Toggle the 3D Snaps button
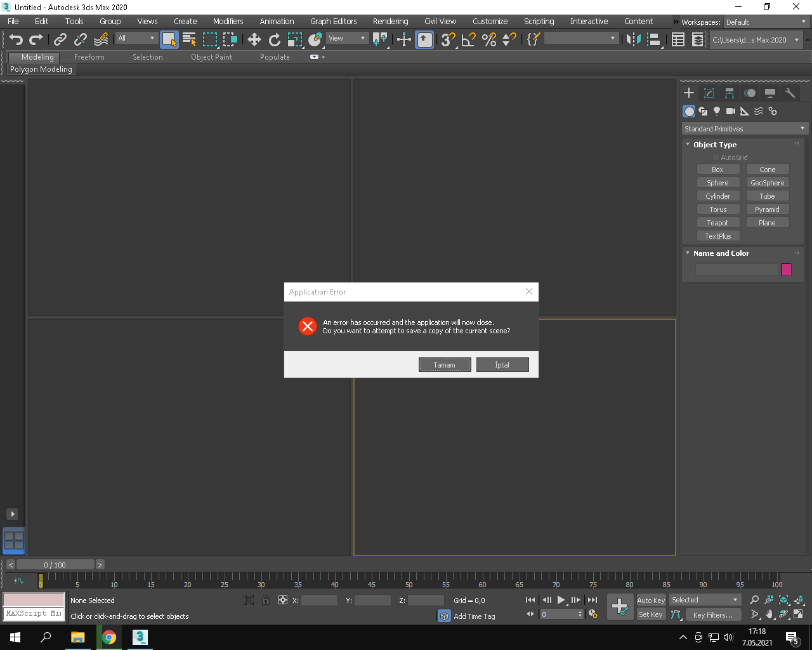Viewport: 812px width, 650px height. [449, 40]
